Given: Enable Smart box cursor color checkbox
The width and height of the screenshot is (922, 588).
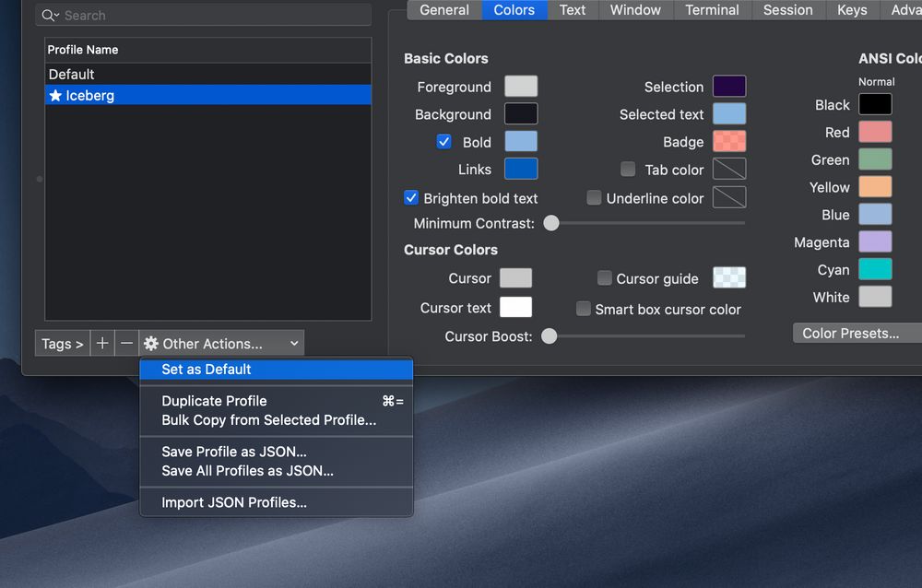Looking at the screenshot, I should click(x=584, y=309).
